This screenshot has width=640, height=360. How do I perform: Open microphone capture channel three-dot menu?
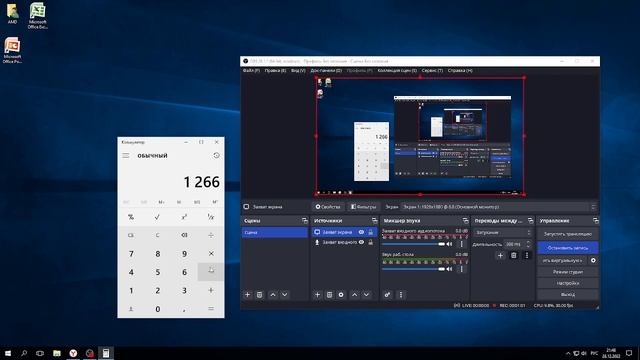pos(462,244)
